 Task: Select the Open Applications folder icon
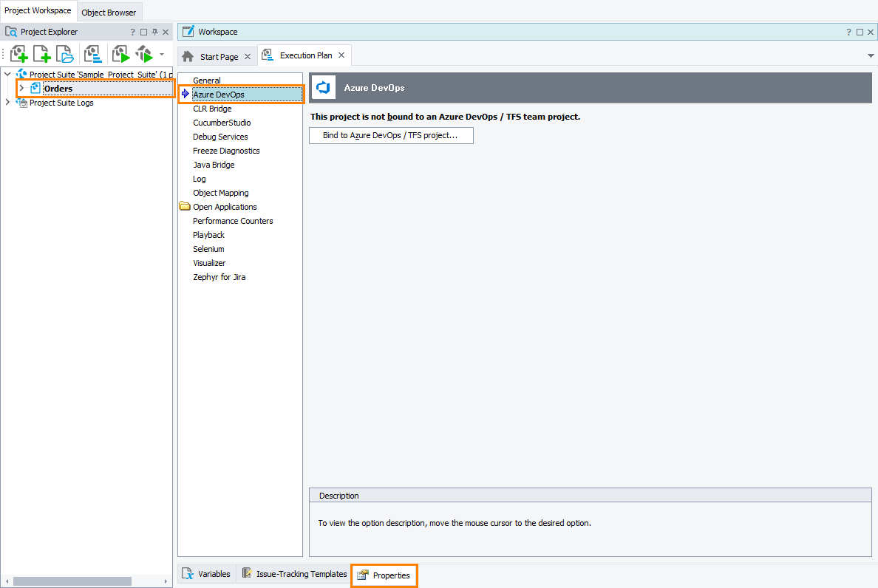[x=184, y=206]
